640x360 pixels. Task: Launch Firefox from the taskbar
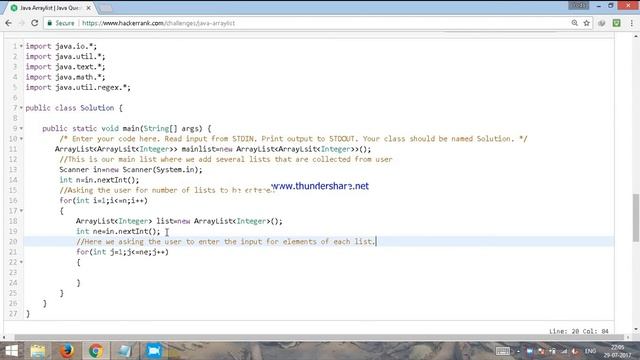point(67,351)
